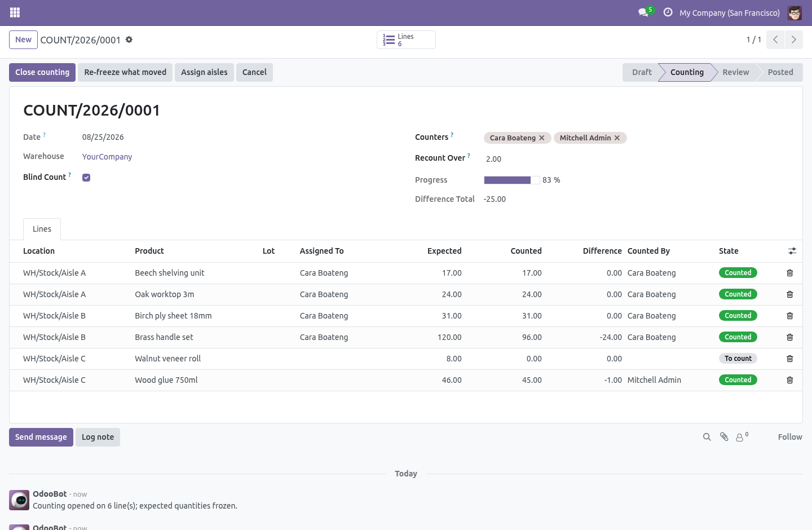Open the Lines 6 stat button
This screenshot has height=530, width=812.
click(406, 39)
